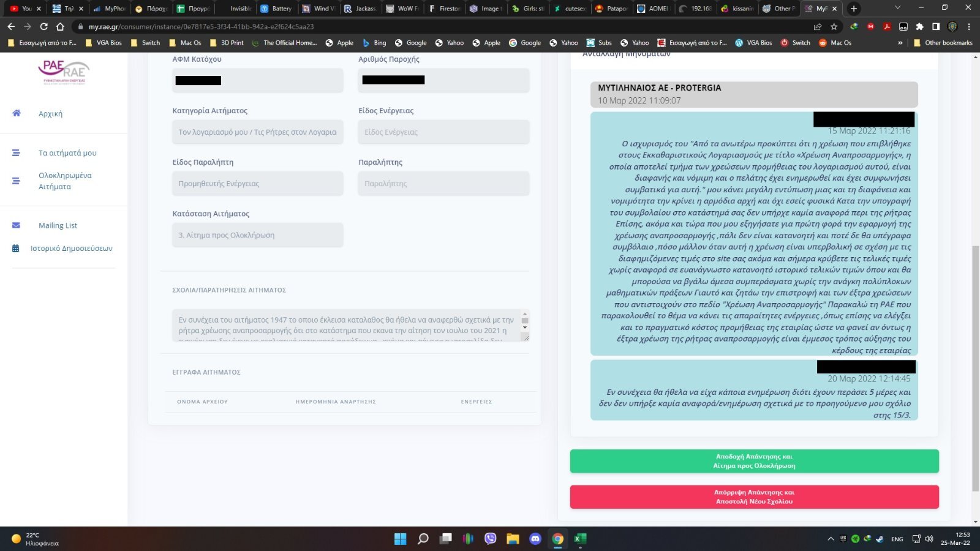The height and width of the screenshot is (551, 980).
Task: Click the browser home button
Action: (x=60, y=26)
